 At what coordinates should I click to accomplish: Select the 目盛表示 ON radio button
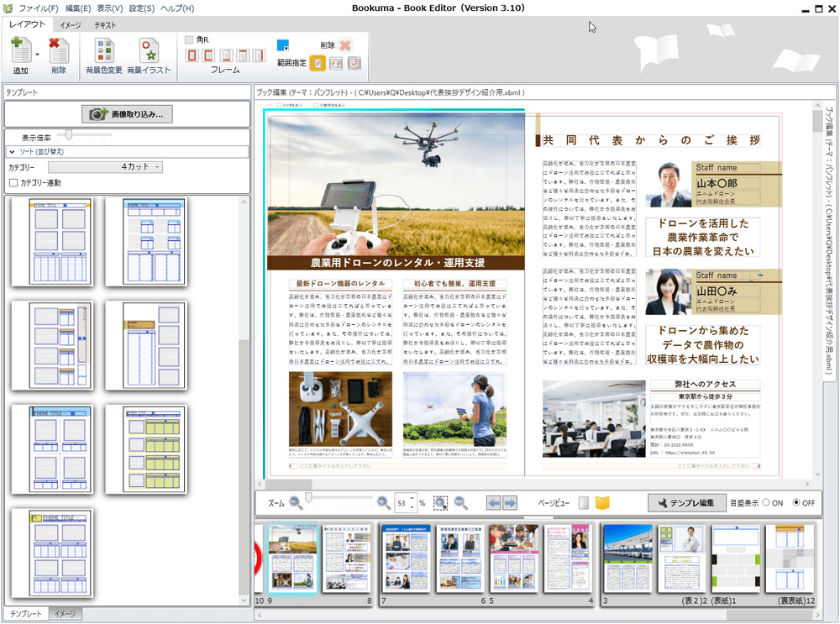pos(767,503)
